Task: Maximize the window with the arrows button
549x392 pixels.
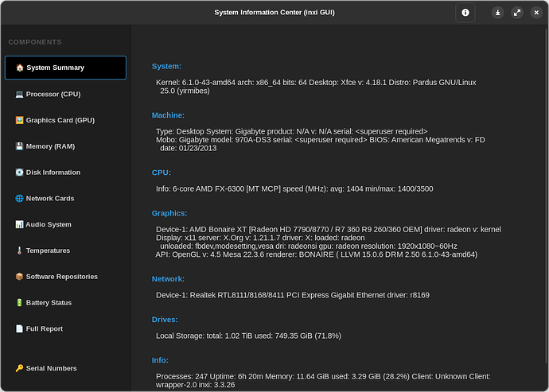Action: pos(517,13)
